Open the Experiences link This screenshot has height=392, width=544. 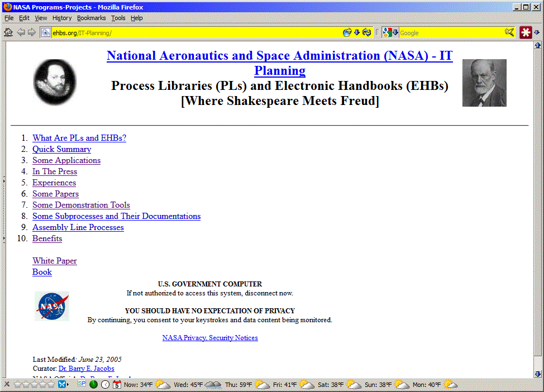[x=54, y=183]
